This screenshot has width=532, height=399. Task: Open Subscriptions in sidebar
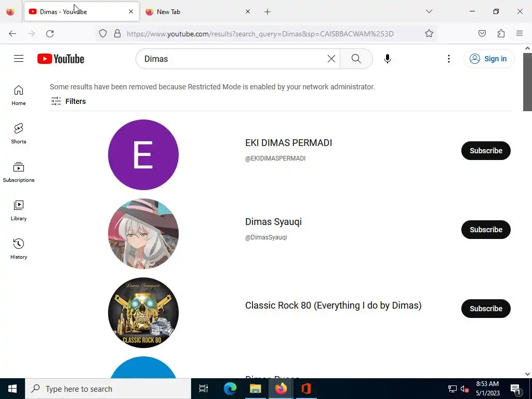tap(19, 172)
